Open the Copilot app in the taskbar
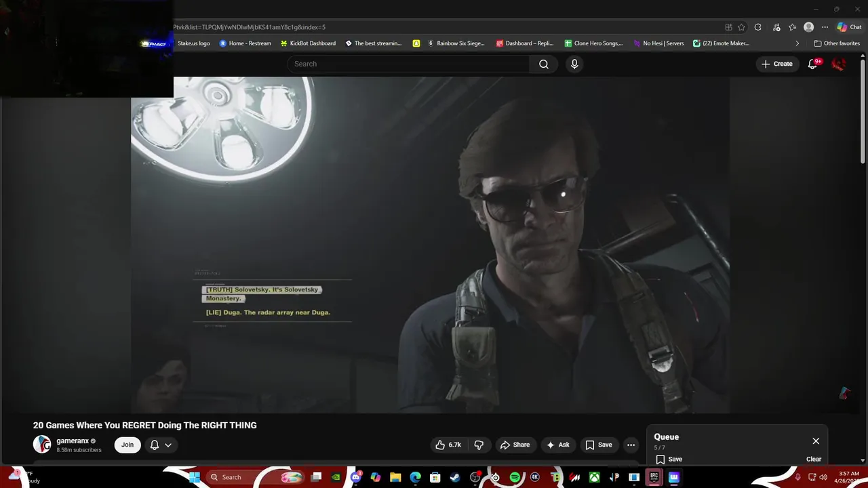The height and width of the screenshot is (488, 868). pos(376,477)
